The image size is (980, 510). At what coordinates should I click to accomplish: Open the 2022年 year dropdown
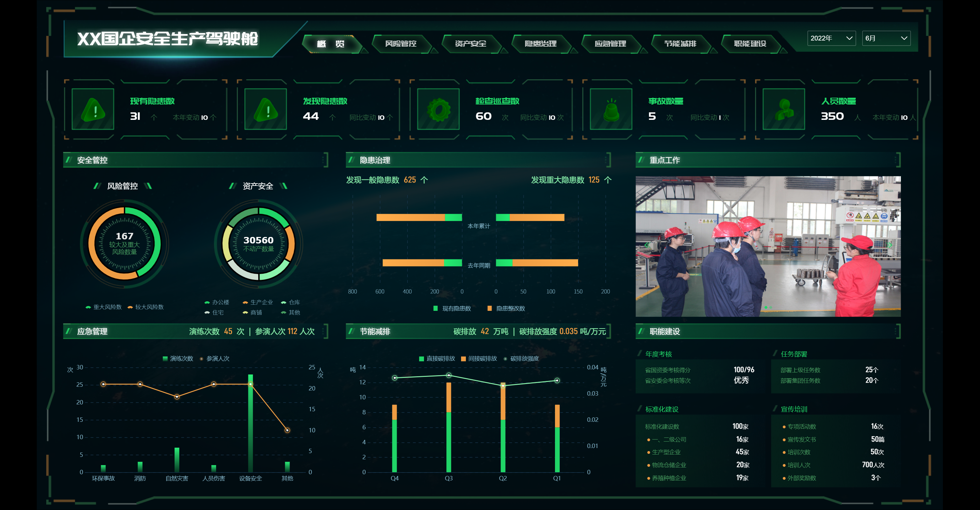[x=831, y=38]
